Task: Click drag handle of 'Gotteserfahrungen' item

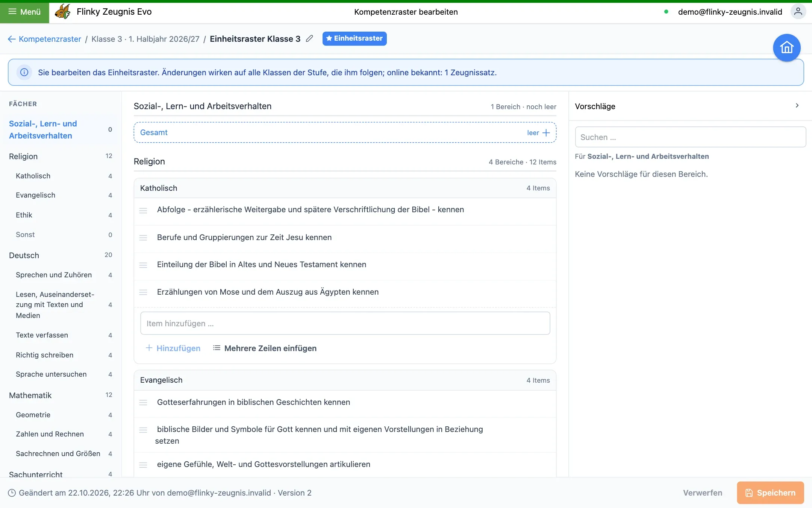Action: (x=143, y=403)
